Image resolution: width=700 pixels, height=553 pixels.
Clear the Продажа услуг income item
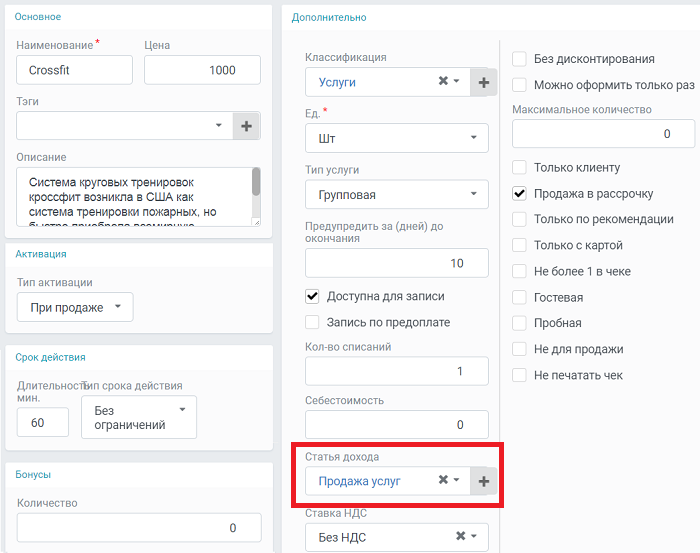[x=443, y=480]
